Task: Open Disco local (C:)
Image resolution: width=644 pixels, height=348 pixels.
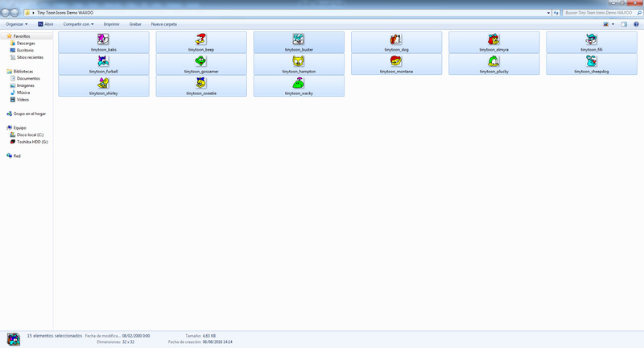Action: point(30,135)
